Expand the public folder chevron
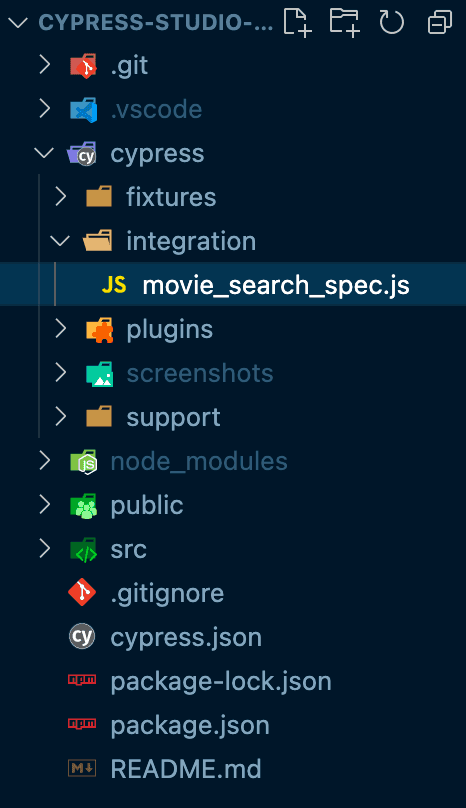The image size is (466, 808). (x=45, y=505)
